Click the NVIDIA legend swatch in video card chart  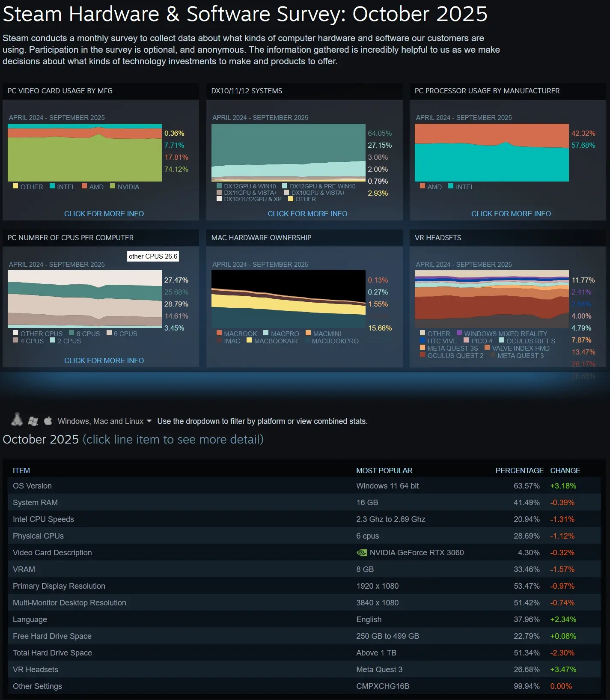click(x=113, y=186)
